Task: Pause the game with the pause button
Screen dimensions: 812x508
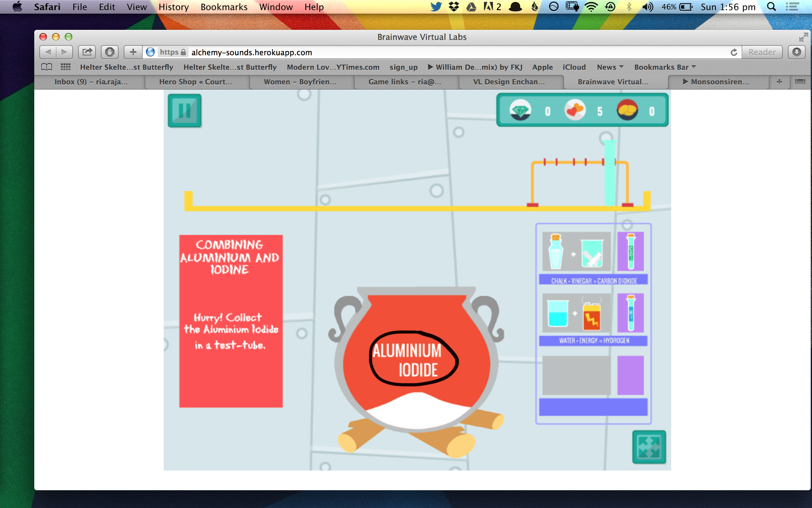Action: tap(185, 110)
